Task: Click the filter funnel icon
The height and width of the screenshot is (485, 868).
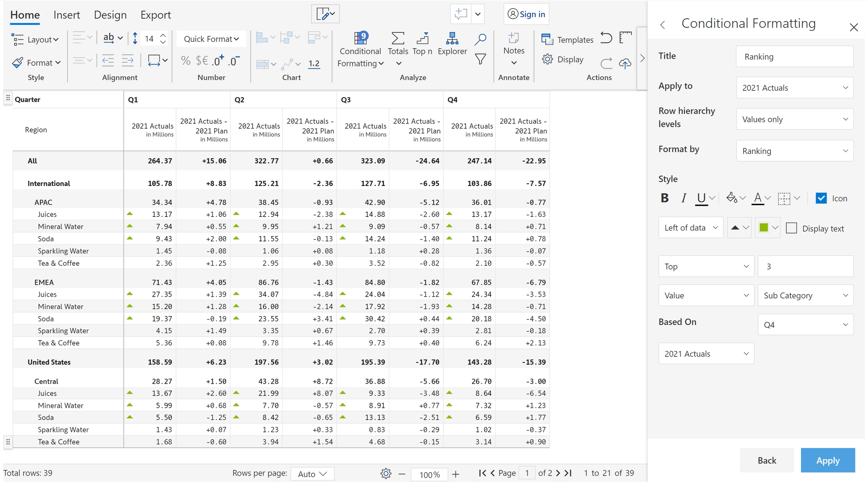Action: 480,59
